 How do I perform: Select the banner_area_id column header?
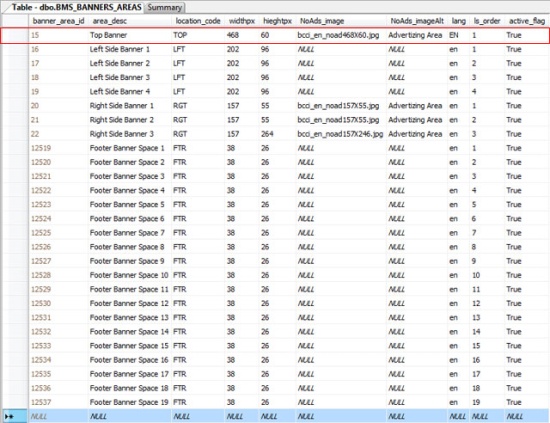click(58, 21)
